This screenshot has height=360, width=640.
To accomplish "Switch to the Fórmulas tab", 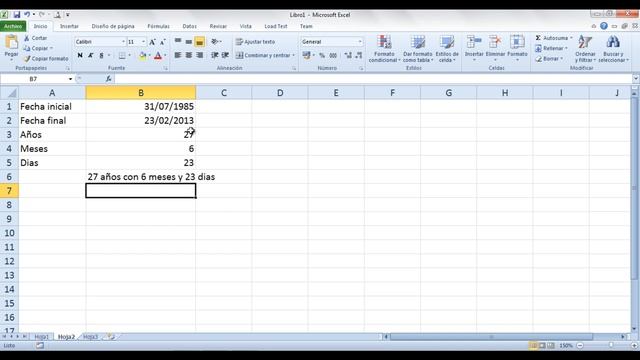I will coord(158,26).
